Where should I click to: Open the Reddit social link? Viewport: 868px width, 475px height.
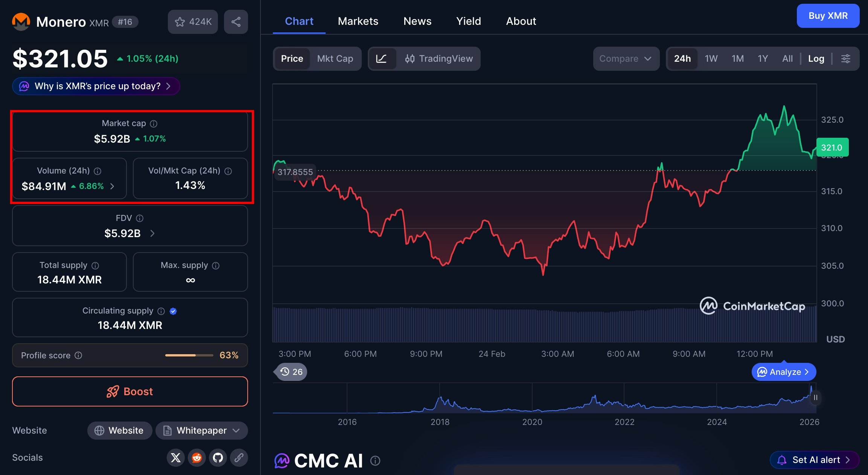pos(196,458)
